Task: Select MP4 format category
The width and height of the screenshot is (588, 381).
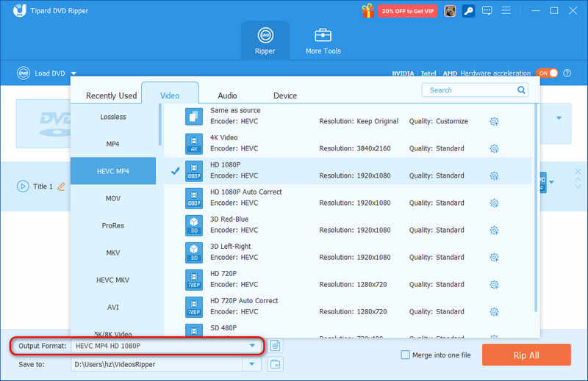Action: pos(113,144)
